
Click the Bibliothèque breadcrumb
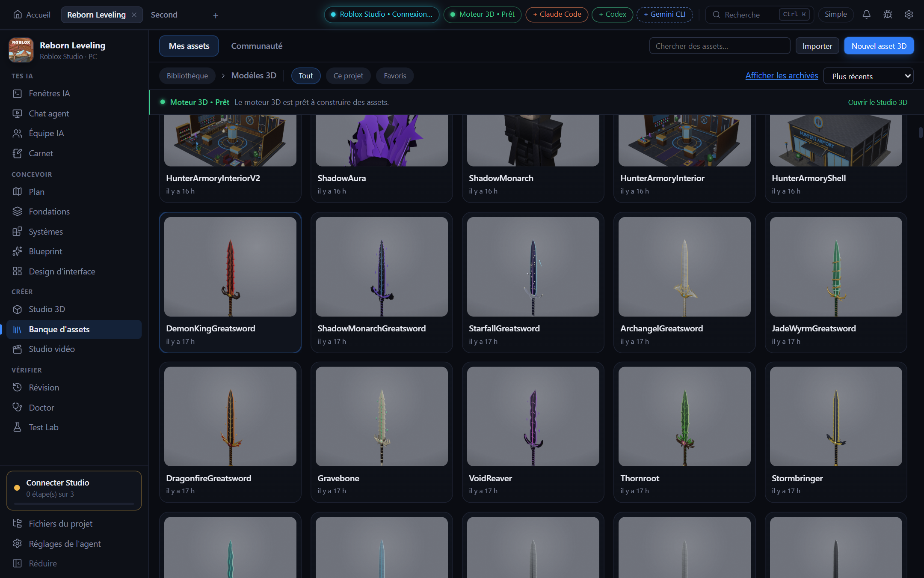pos(187,76)
